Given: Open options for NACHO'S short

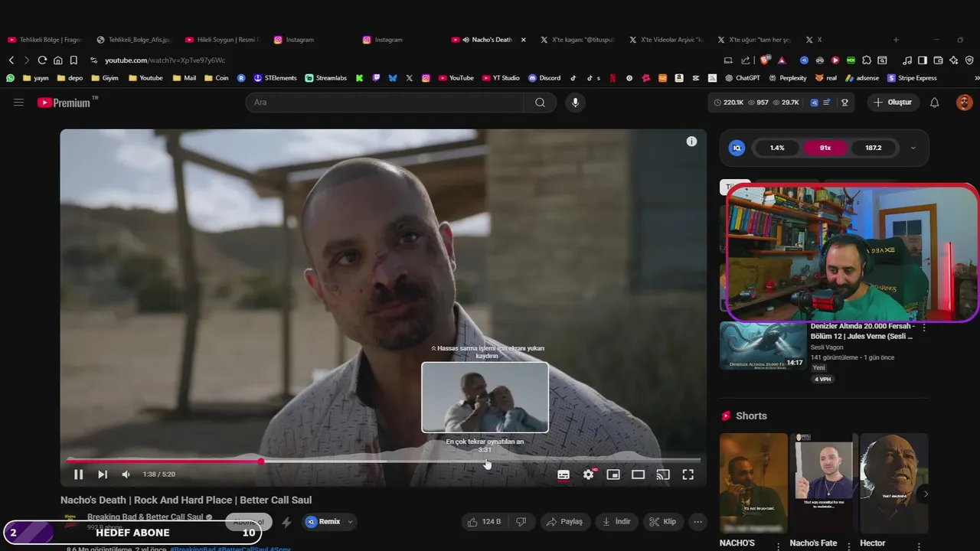Looking at the screenshot, I should tap(778, 546).
